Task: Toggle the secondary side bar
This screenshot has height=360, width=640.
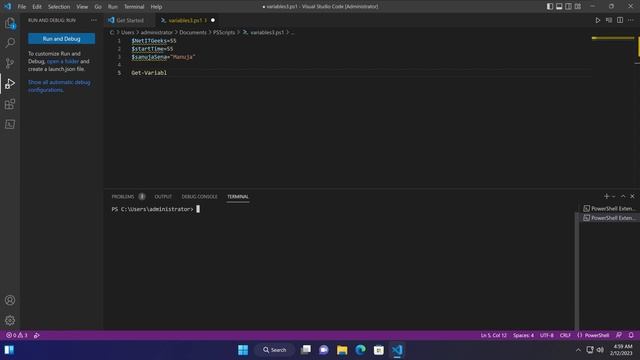Action: tap(569, 7)
